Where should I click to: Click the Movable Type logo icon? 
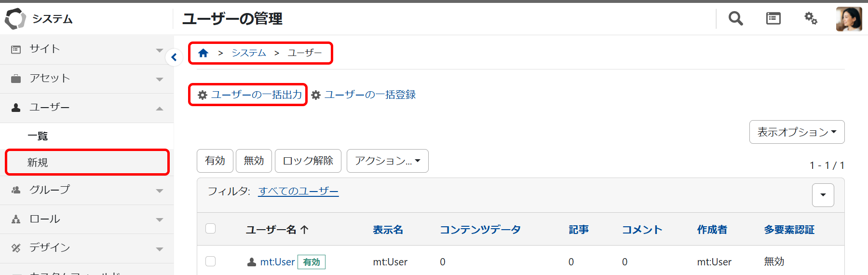point(15,19)
